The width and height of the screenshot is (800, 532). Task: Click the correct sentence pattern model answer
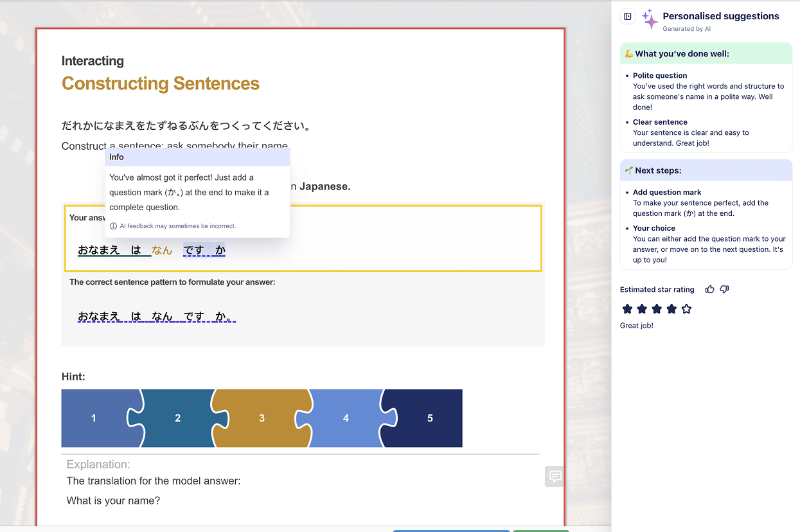tap(156, 316)
